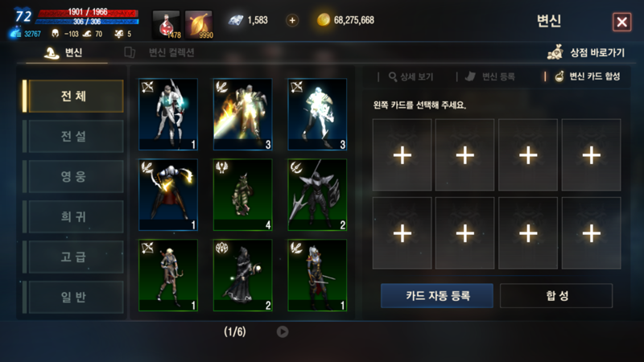644x362 pixels.
Task: Add diamonds with the plus icon
Action: pos(292,20)
